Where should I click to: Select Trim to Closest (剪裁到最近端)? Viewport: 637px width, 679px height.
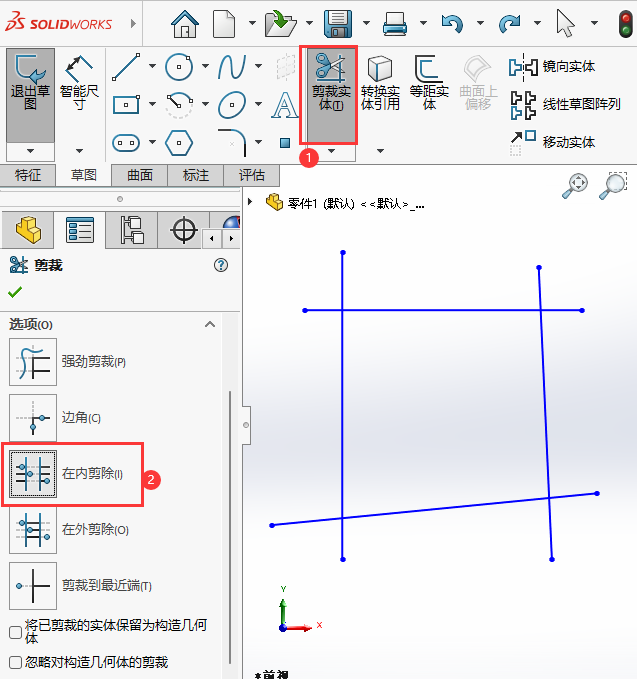(x=33, y=586)
